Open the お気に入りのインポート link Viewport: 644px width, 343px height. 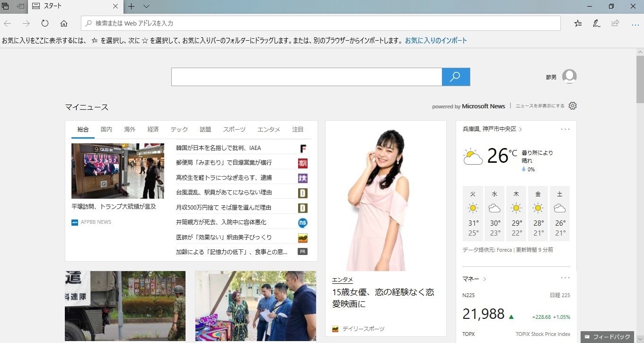(435, 40)
